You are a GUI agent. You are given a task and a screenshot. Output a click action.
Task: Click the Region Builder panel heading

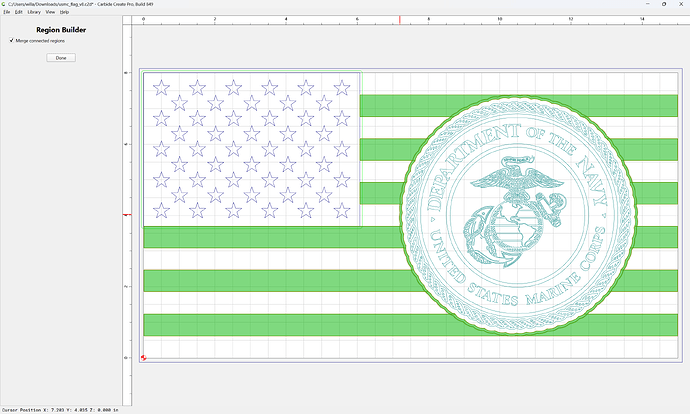click(61, 30)
